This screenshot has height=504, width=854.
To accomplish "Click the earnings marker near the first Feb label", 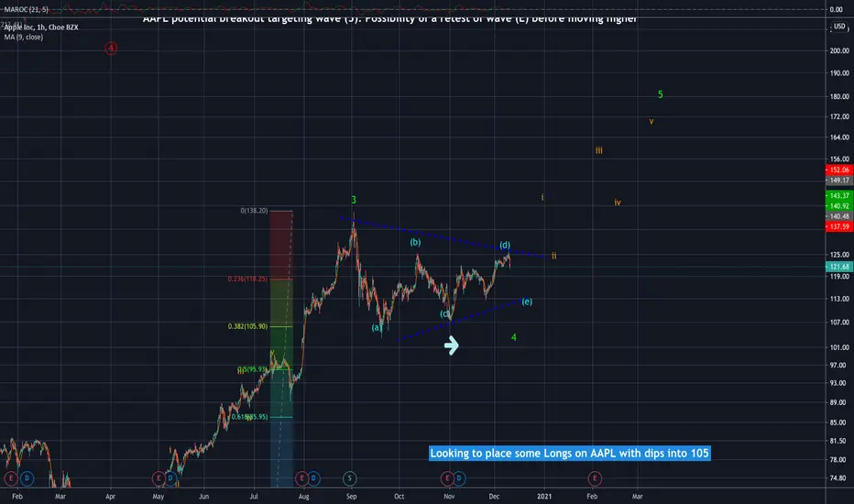I will pos(11,478).
